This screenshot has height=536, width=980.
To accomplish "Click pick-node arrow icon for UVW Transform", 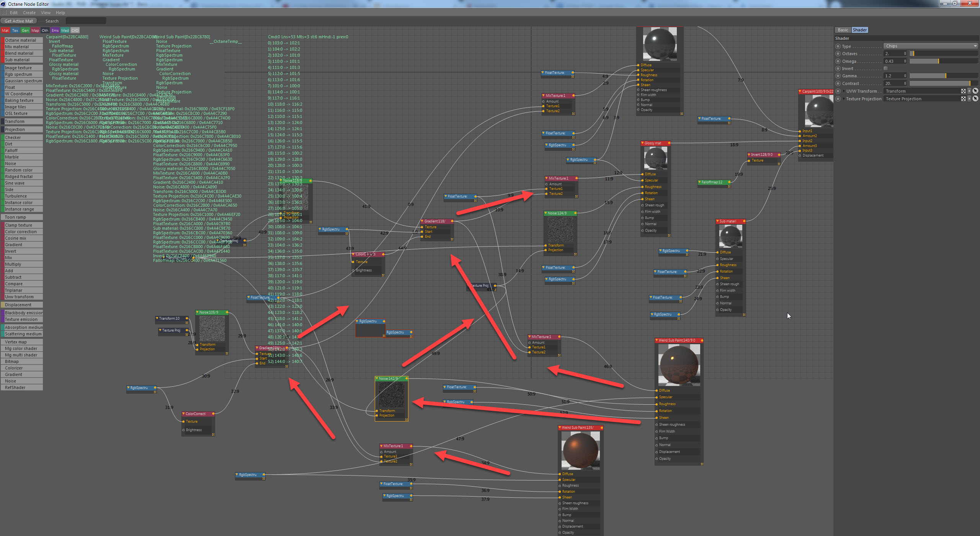I will tap(975, 91).
